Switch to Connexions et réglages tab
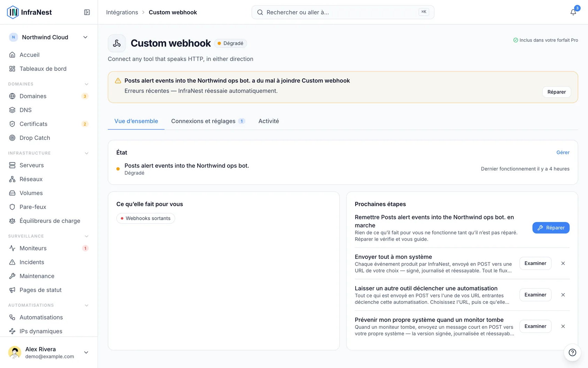Viewport: 588px width, 368px height. 208,121
